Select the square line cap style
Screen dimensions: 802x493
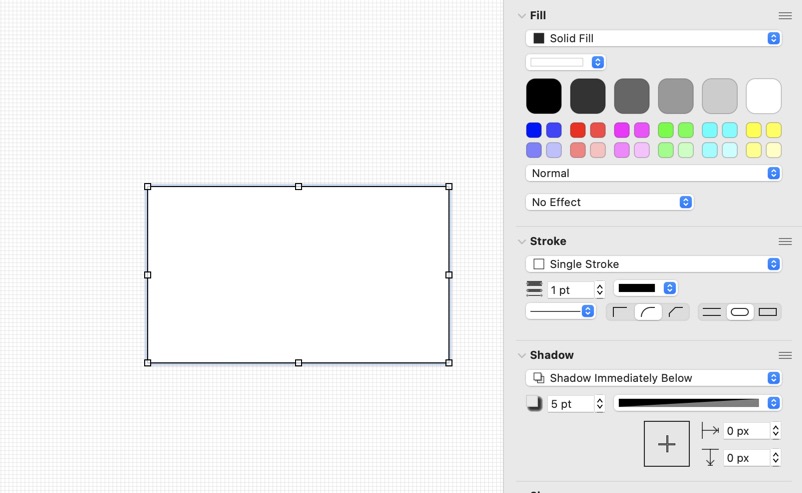(x=768, y=312)
